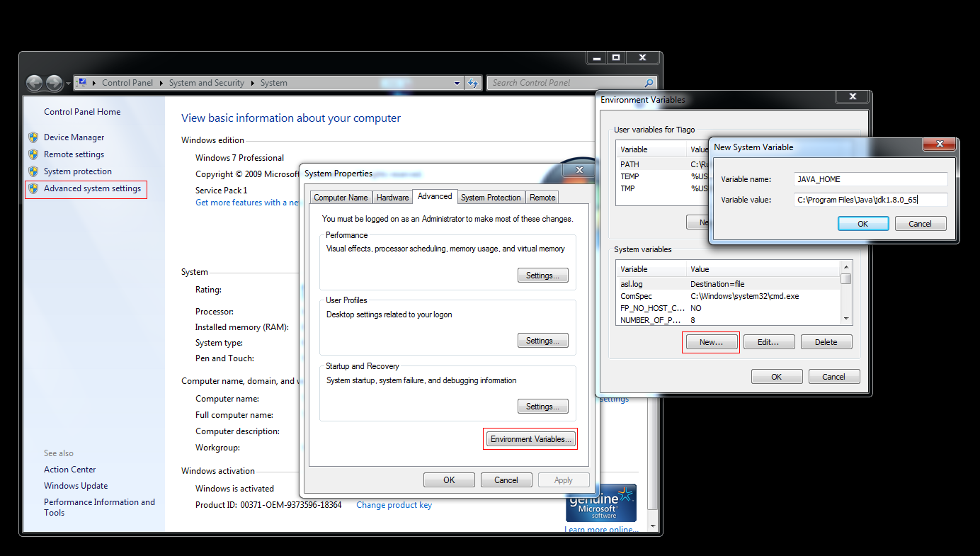Screen dimensions: 980x556
Task: Click the Learn more online link
Action: [600, 530]
